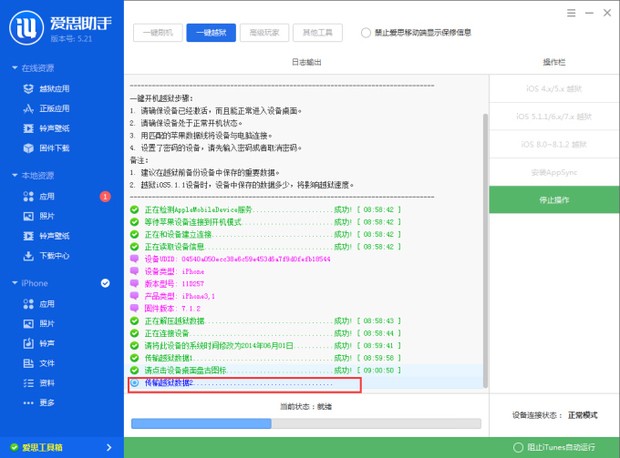
Task: Click the iOS 8.0~8.1.2 越狱 button
Action: point(554,144)
